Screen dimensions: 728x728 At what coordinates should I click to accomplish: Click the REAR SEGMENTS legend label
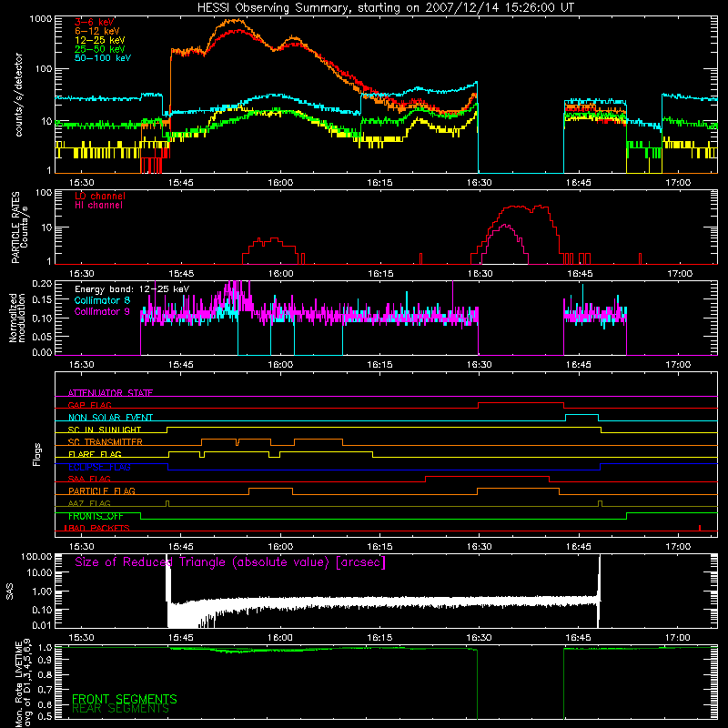(121, 709)
